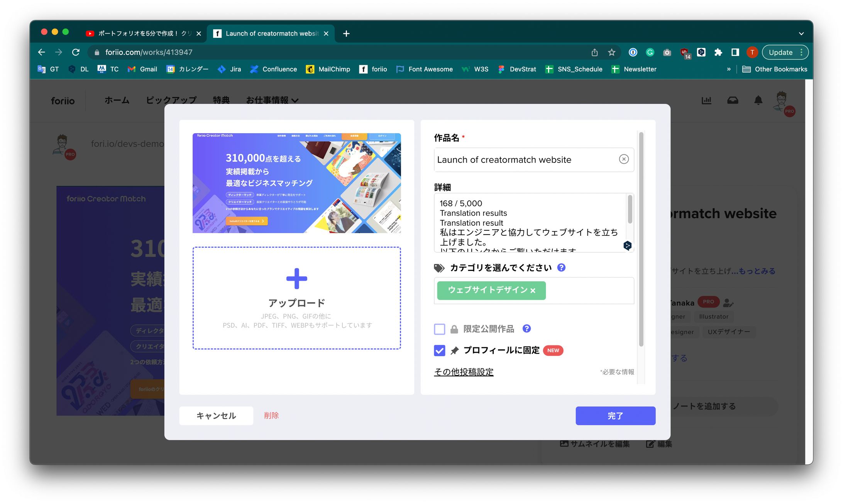Screen dimensions: 843x504
Task: Open the ピックアップ navigation item
Action: 171,100
